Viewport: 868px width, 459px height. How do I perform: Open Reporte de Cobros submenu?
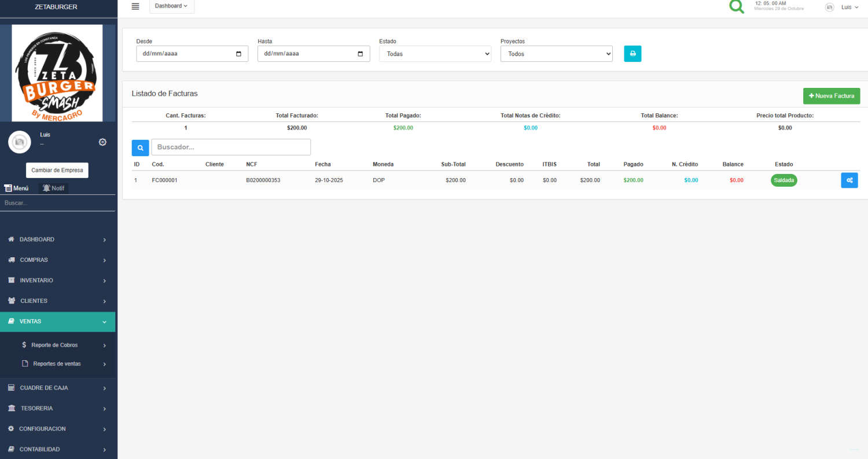tap(54, 345)
